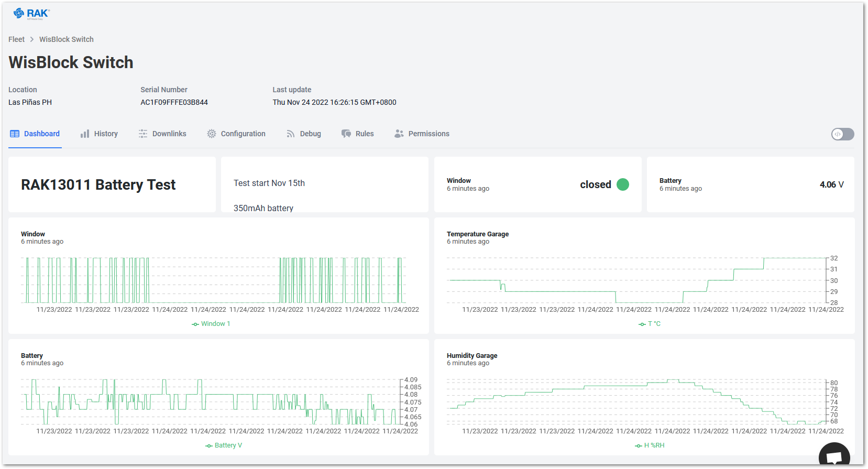Screen dimensions: 868x469
Task: Click the Battery chart widget title
Action: (x=32, y=356)
